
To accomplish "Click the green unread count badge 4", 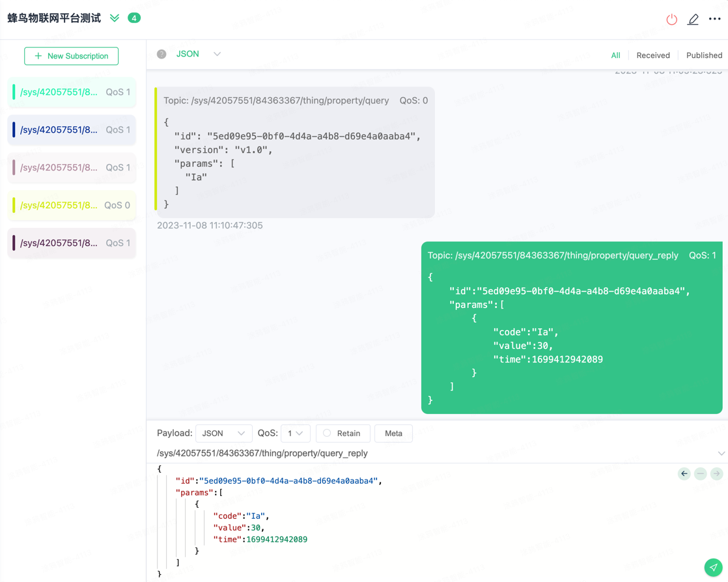I will tap(134, 18).
